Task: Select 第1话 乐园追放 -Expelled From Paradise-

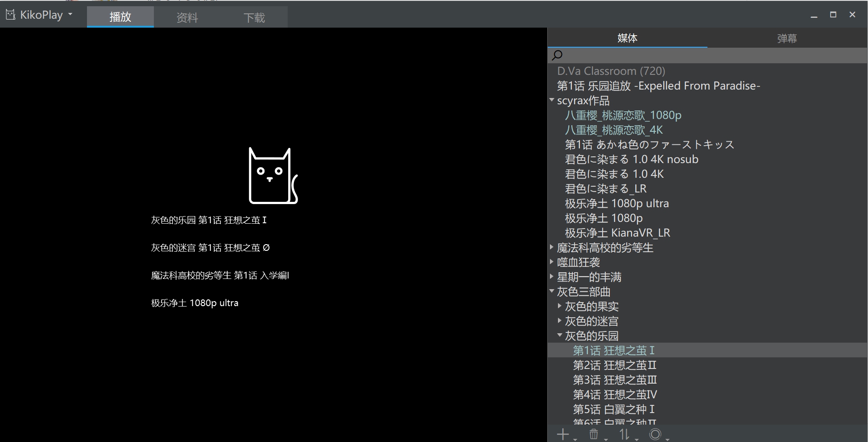Action: (x=658, y=86)
